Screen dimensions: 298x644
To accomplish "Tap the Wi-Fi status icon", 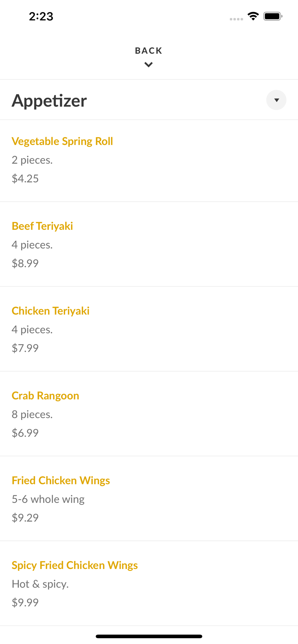I will 253,16.
